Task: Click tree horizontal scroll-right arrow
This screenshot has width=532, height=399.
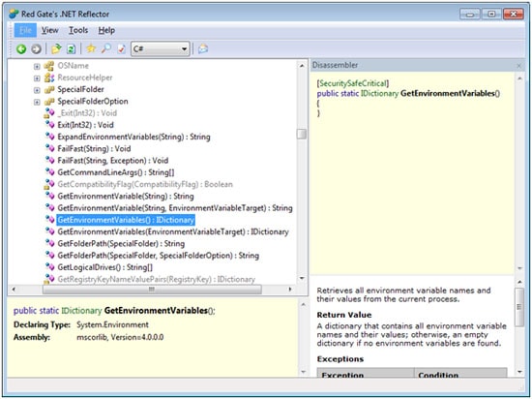Action: (x=290, y=290)
